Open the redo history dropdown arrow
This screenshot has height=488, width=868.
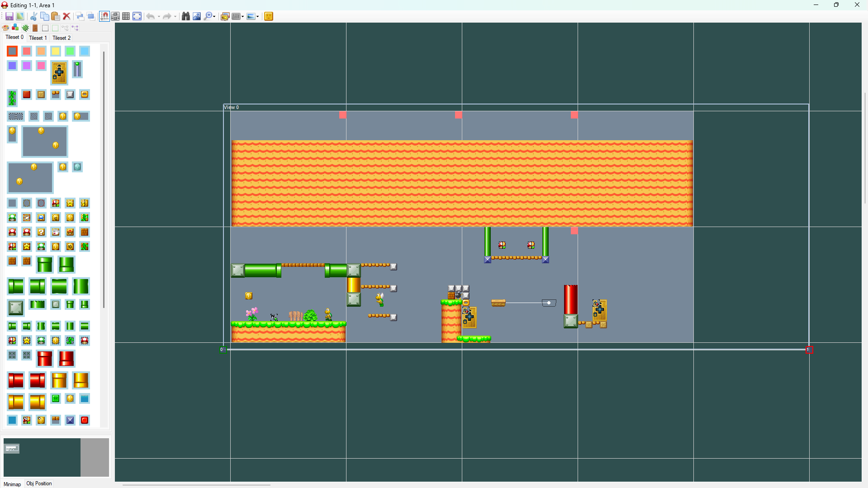click(175, 16)
